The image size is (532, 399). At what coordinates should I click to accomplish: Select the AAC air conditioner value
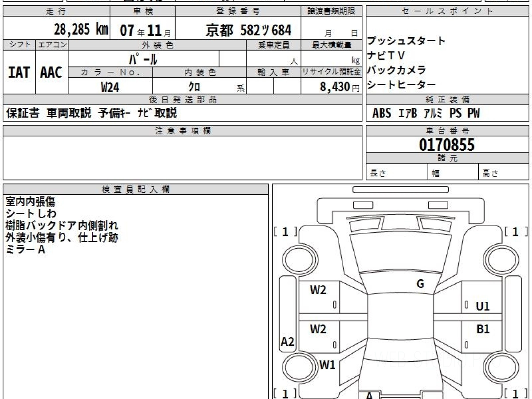[51, 72]
